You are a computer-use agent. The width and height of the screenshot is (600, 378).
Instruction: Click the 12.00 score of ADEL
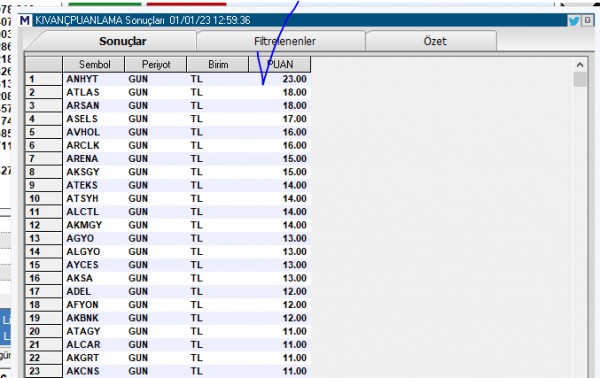click(295, 292)
